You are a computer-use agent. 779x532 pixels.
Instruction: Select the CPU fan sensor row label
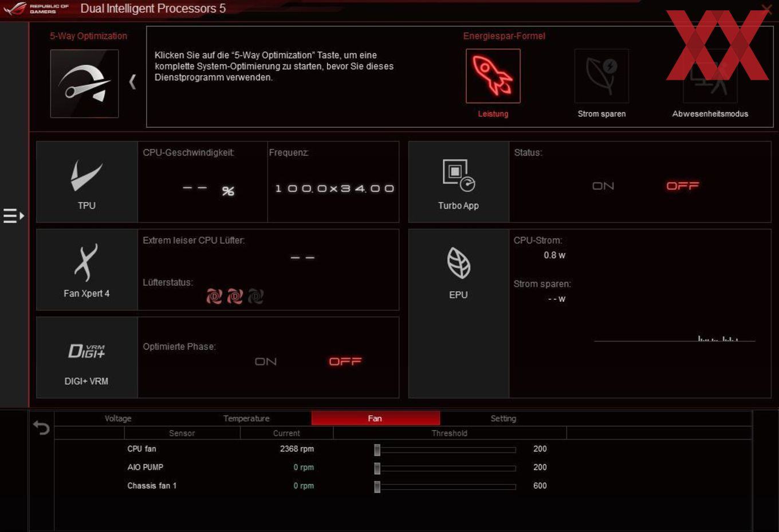(141, 449)
